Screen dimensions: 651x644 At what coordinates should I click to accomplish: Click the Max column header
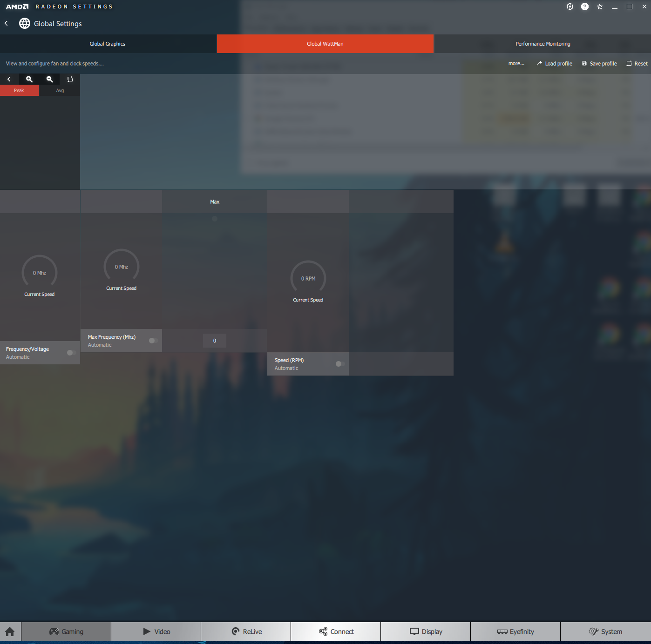coord(215,201)
